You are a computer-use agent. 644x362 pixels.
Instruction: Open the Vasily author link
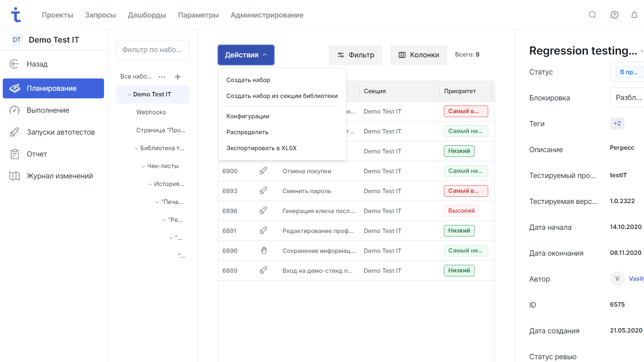pos(636,279)
